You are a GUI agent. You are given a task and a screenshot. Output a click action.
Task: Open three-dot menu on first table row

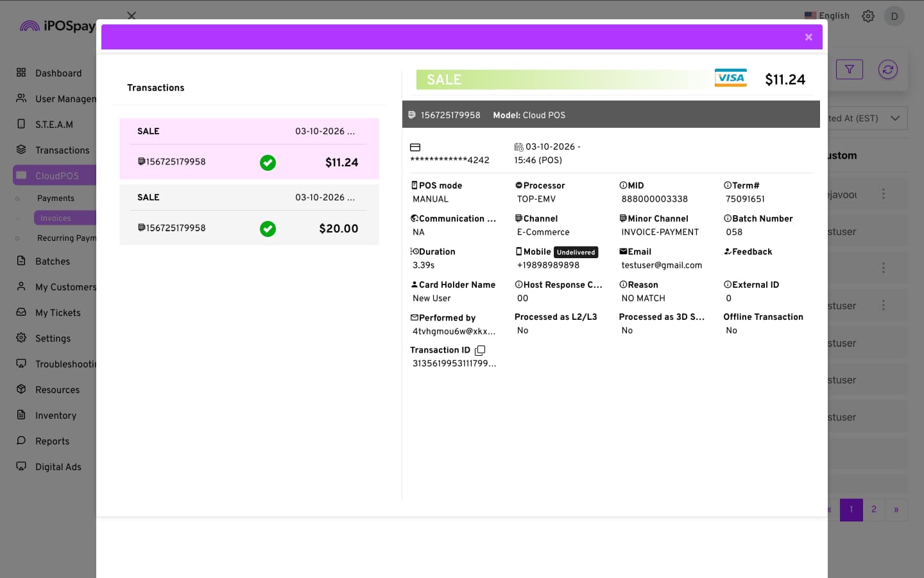(884, 194)
